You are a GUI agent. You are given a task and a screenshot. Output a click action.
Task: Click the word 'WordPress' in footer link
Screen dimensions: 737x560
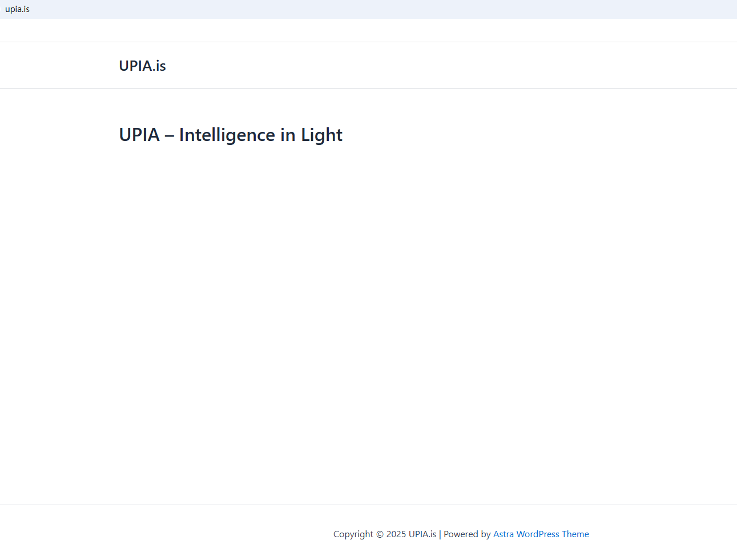(538, 534)
